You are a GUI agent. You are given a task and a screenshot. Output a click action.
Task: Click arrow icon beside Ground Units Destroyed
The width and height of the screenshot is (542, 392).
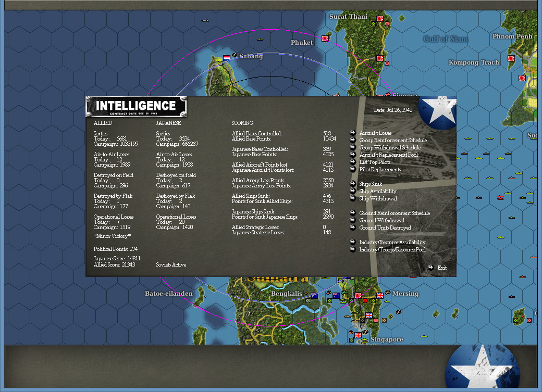[x=353, y=227]
